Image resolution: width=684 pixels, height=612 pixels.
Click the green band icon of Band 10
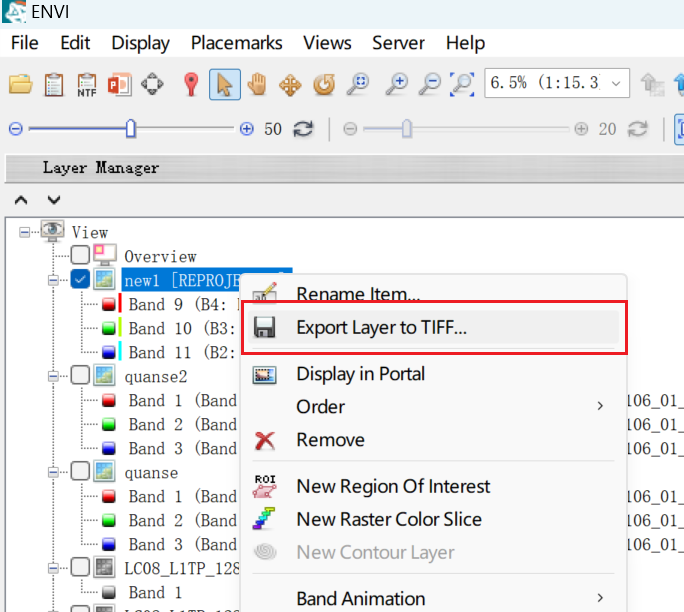click(109, 328)
